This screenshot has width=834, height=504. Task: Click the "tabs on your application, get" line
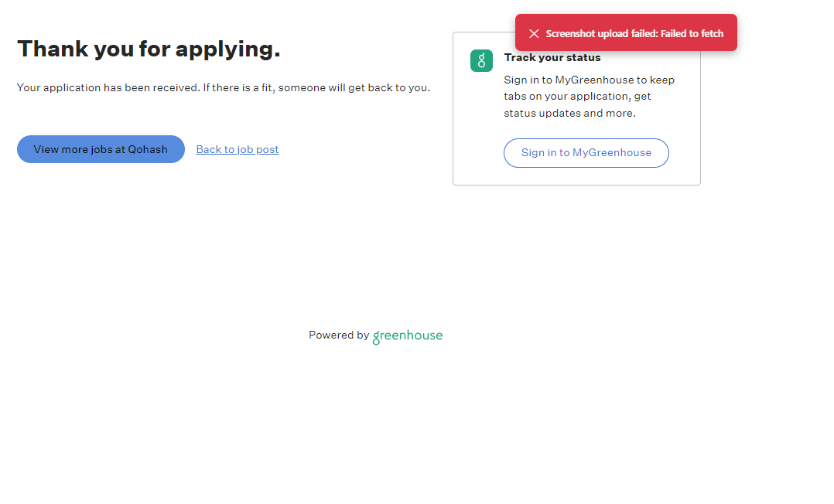[x=577, y=97]
